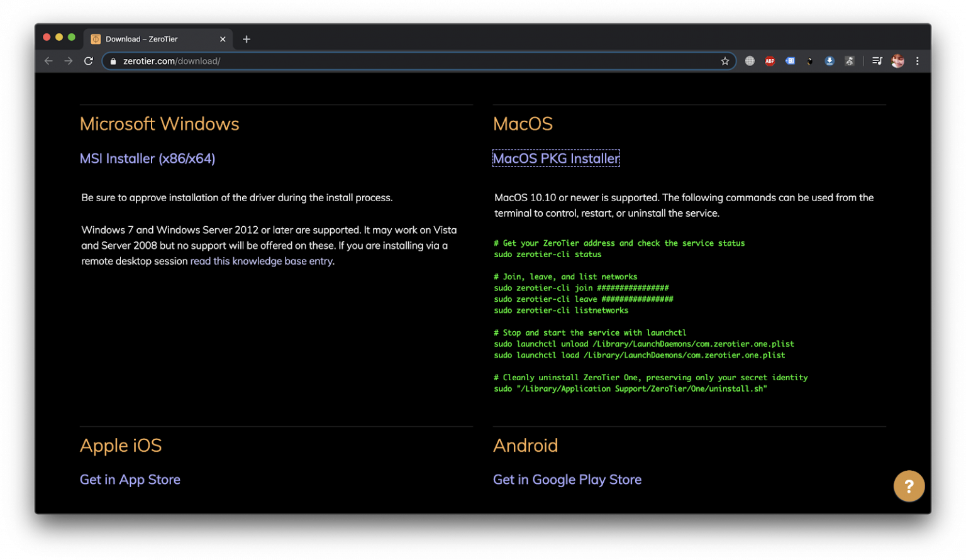Open the Adblock Plus ABP extension

click(x=770, y=61)
